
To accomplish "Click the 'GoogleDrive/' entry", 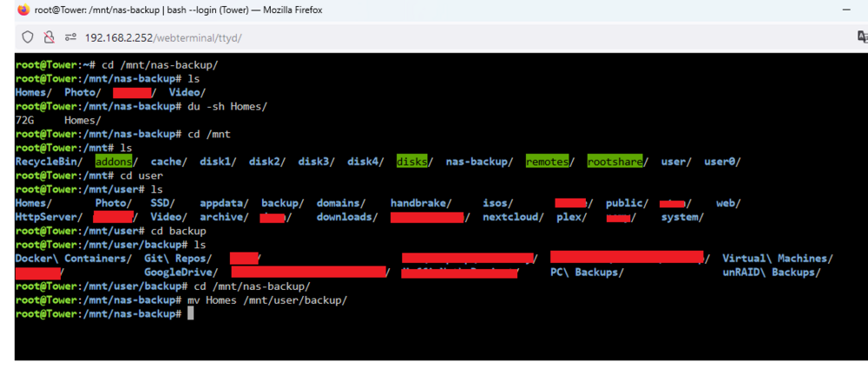I will [x=181, y=272].
